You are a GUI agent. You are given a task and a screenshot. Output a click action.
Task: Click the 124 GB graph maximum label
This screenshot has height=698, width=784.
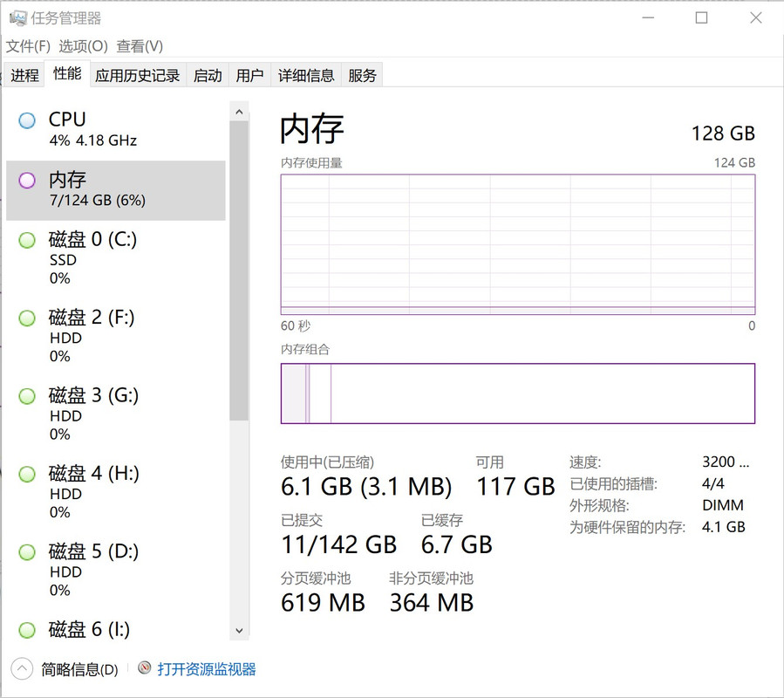point(734,162)
